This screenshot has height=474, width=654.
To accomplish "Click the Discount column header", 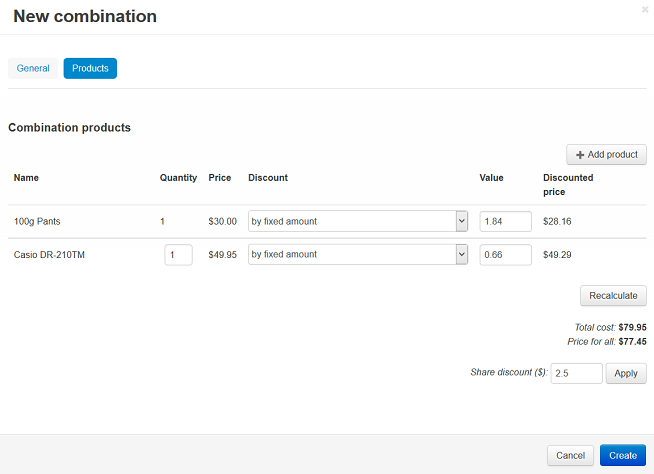I will 268,178.
